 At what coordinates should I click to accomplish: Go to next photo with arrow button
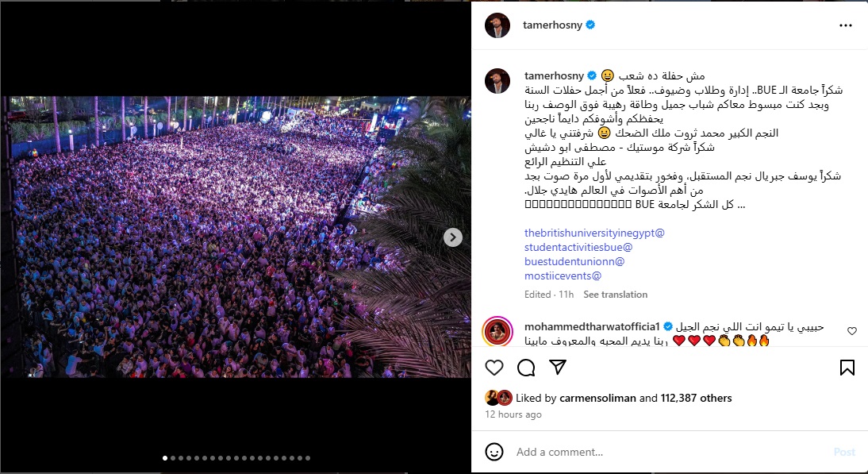pos(453,237)
